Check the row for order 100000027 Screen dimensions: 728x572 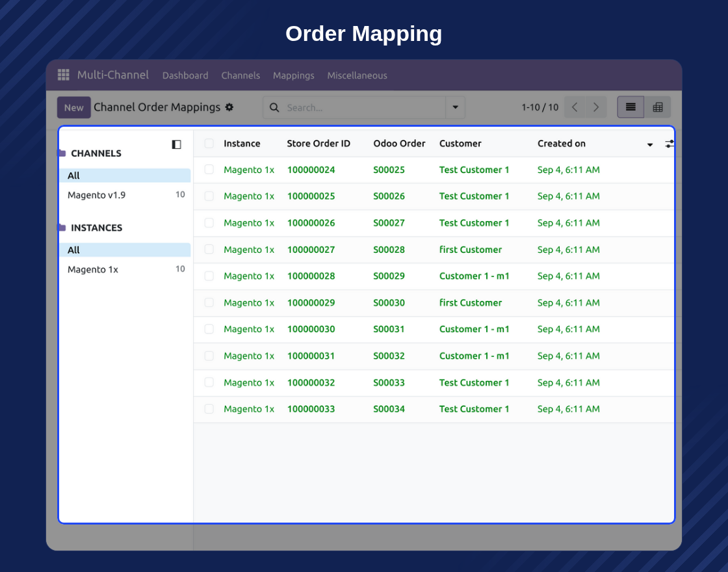209,250
